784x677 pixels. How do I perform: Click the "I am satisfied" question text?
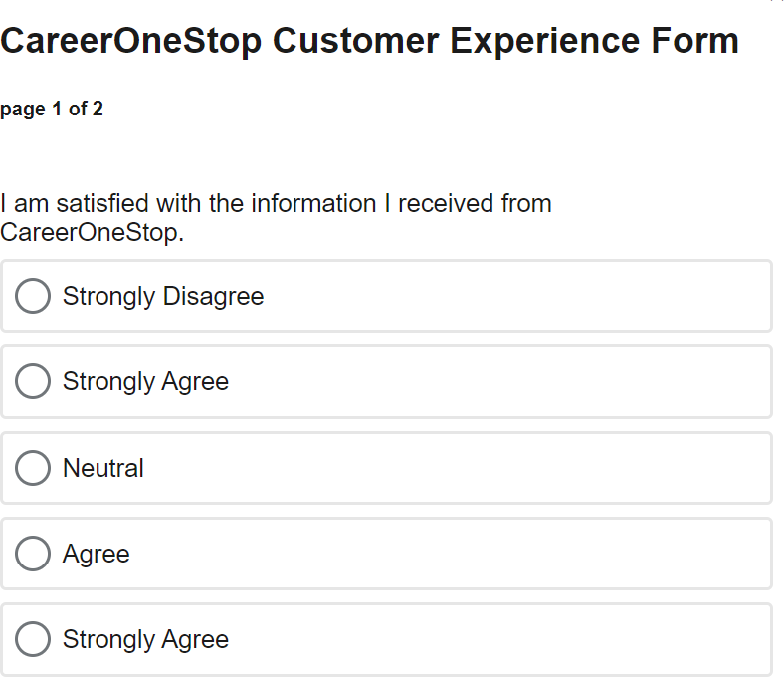tap(277, 204)
